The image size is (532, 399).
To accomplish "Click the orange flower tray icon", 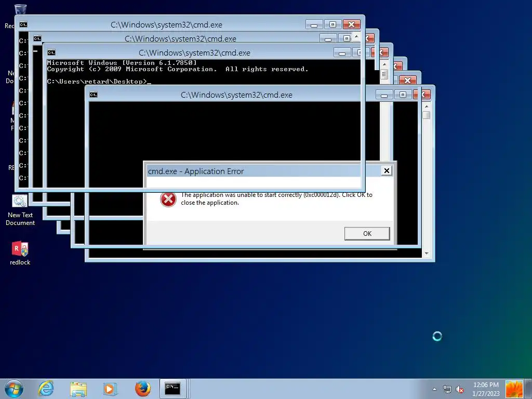I will [514, 389].
